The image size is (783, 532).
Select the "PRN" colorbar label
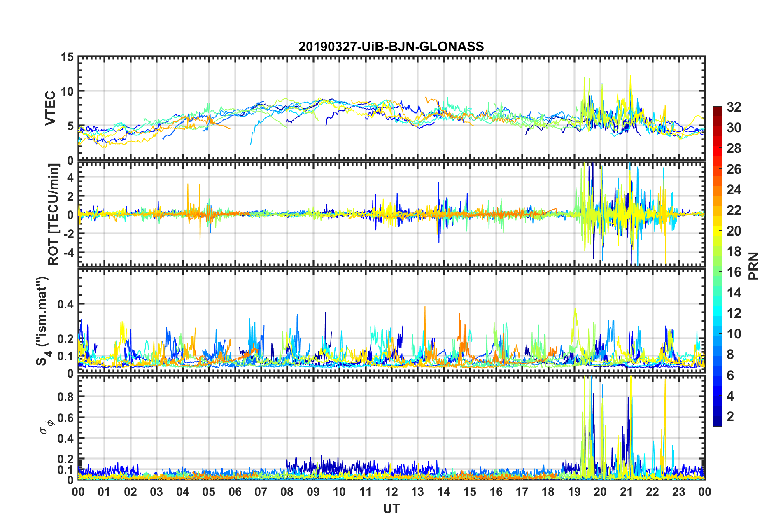754,266
